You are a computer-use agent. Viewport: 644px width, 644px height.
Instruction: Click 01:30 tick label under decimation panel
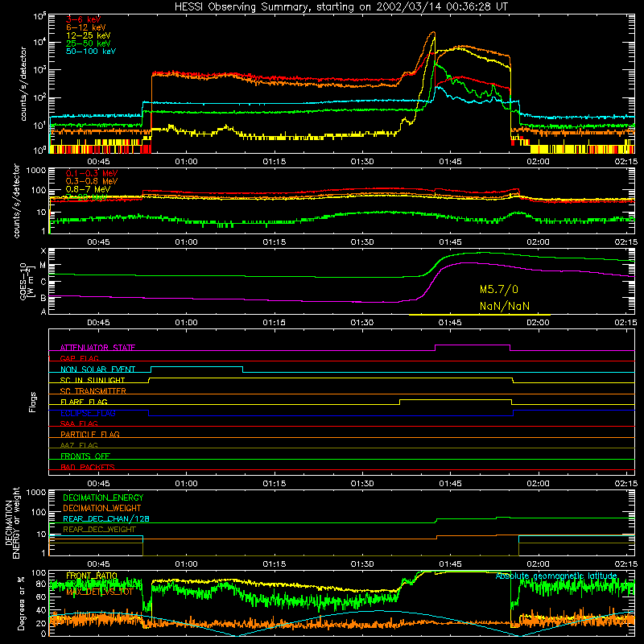click(362, 564)
